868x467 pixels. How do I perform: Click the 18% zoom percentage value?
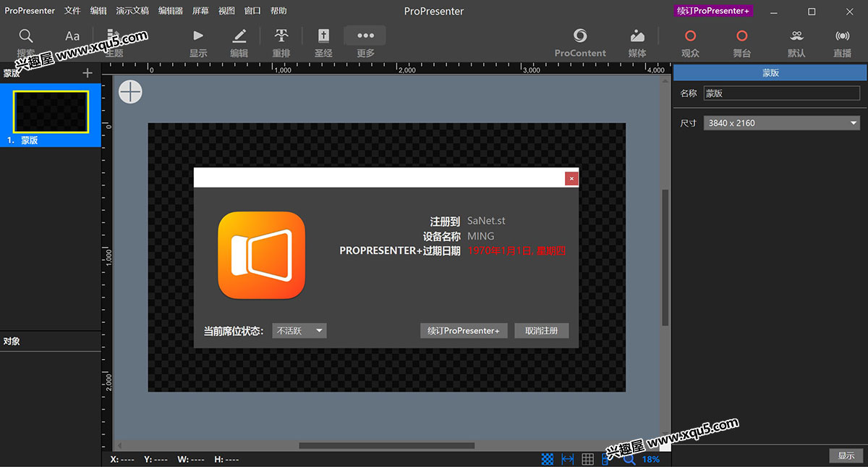[x=650, y=459]
